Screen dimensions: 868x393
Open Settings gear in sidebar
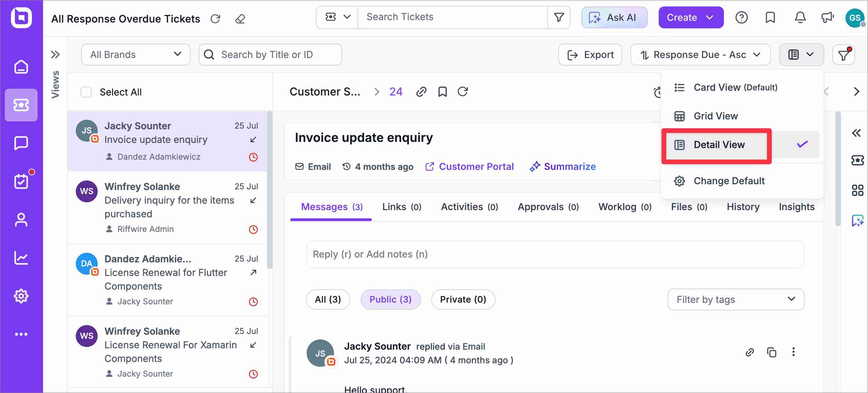21,296
